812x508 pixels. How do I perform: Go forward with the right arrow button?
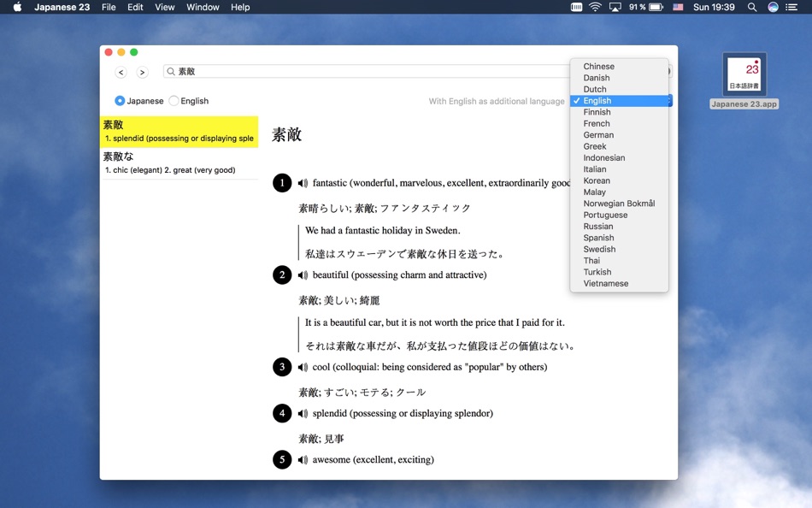143,72
